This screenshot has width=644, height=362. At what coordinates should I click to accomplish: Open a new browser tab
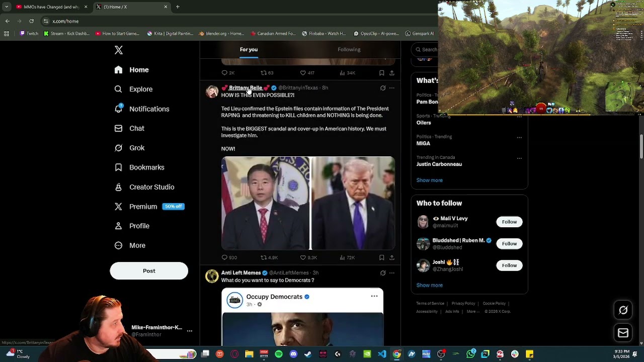pyautogui.click(x=178, y=7)
